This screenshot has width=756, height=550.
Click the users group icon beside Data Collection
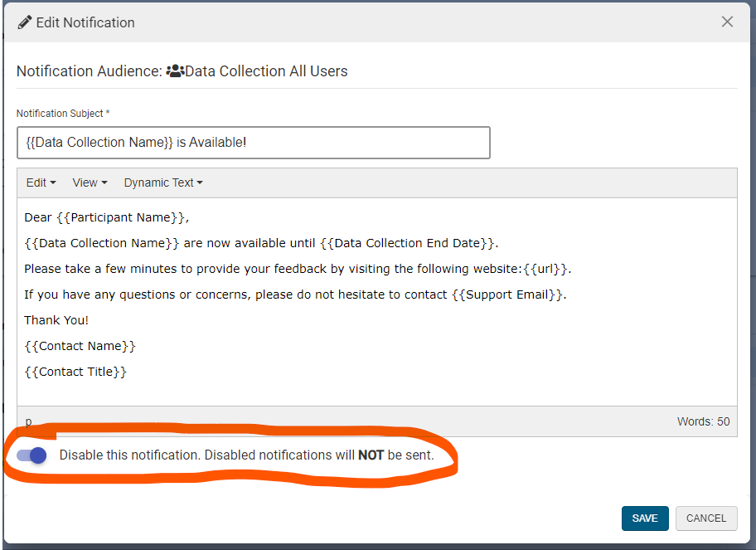pos(175,71)
